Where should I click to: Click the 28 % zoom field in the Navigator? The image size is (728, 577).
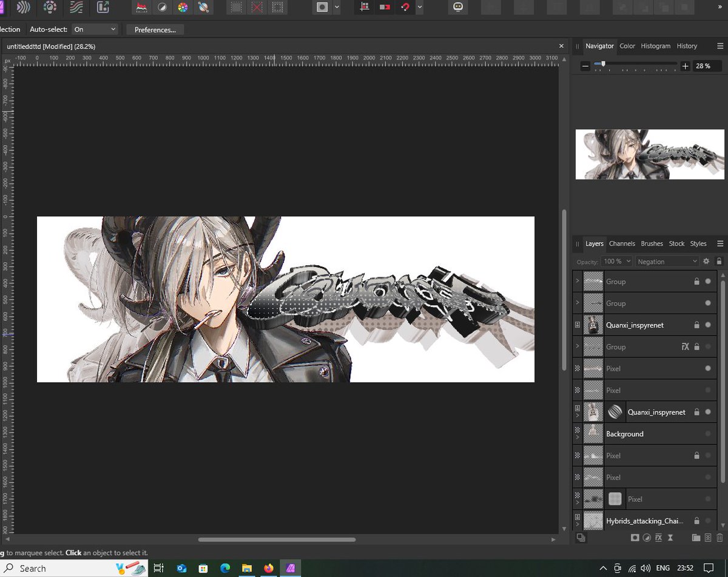pos(707,66)
